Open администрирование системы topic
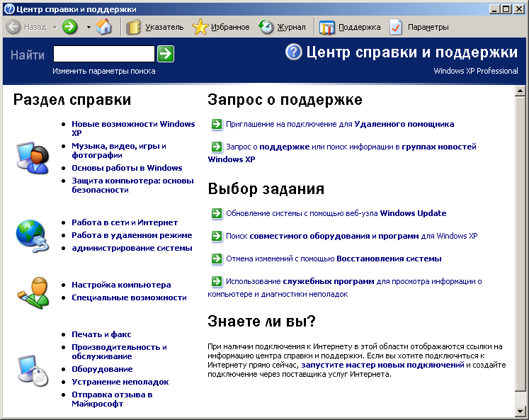The image size is (529, 420). 132,249
